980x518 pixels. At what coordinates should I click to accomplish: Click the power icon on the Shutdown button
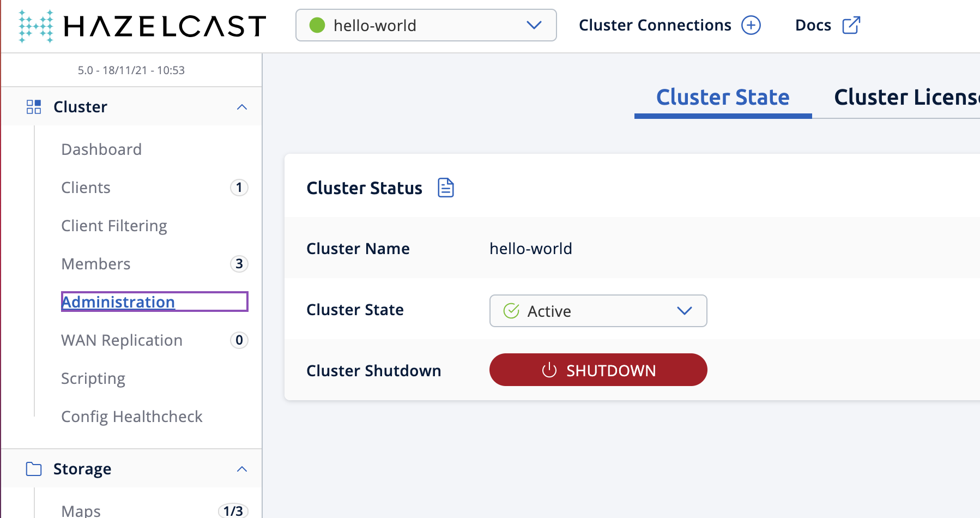point(550,370)
